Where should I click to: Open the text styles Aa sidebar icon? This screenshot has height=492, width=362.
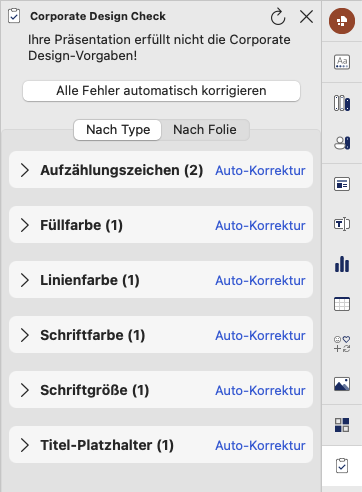tap(342, 62)
